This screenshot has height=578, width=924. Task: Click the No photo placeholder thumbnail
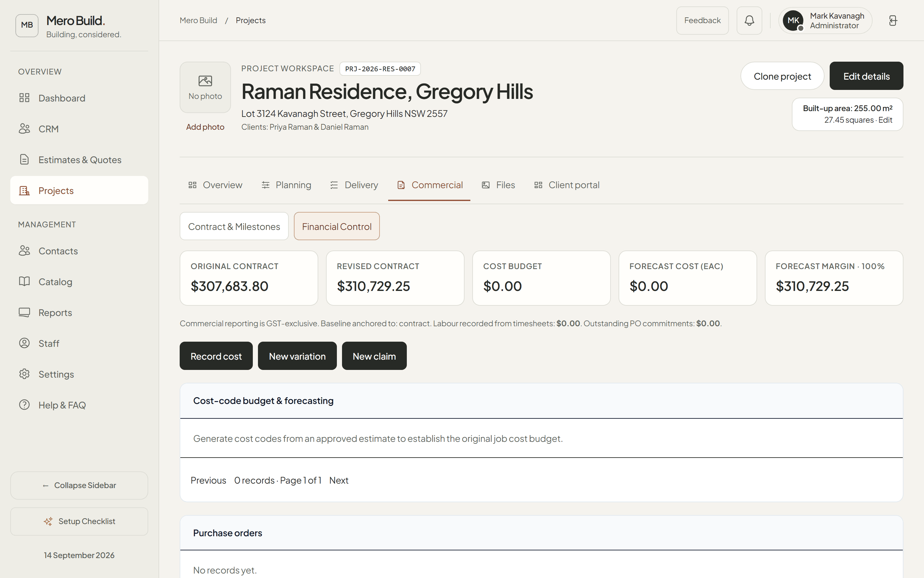[205, 88]
